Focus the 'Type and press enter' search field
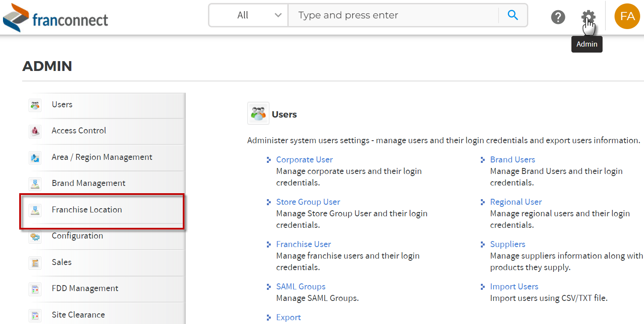644x324 pixels. (x=393, y=15)
